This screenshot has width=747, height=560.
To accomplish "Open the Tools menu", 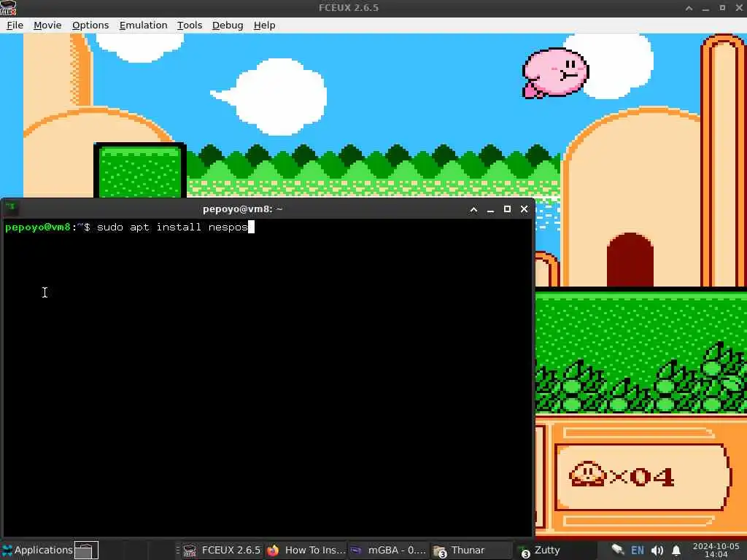I will (190, 26).
